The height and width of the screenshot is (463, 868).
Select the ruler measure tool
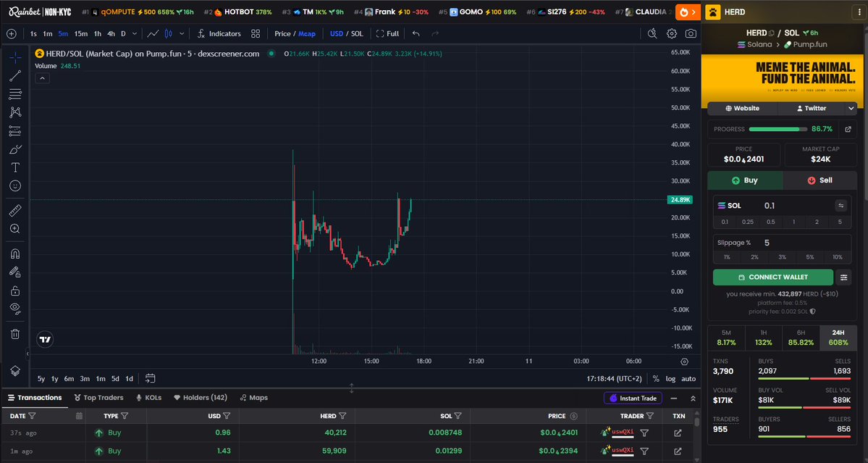[x=15, y=210]
